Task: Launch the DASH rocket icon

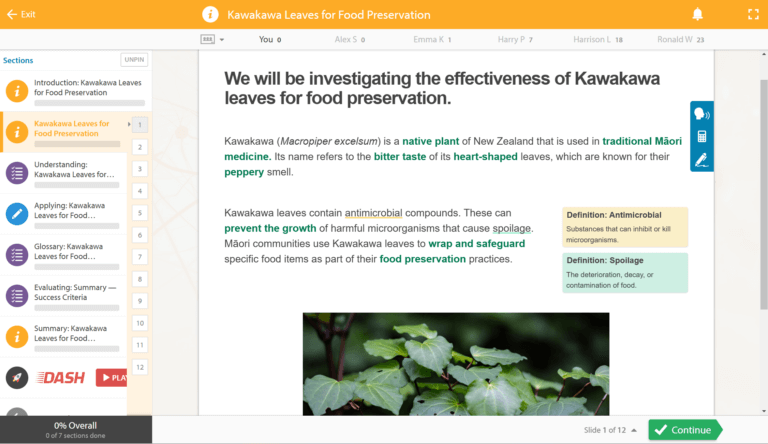Action: (x=16, y=377)
